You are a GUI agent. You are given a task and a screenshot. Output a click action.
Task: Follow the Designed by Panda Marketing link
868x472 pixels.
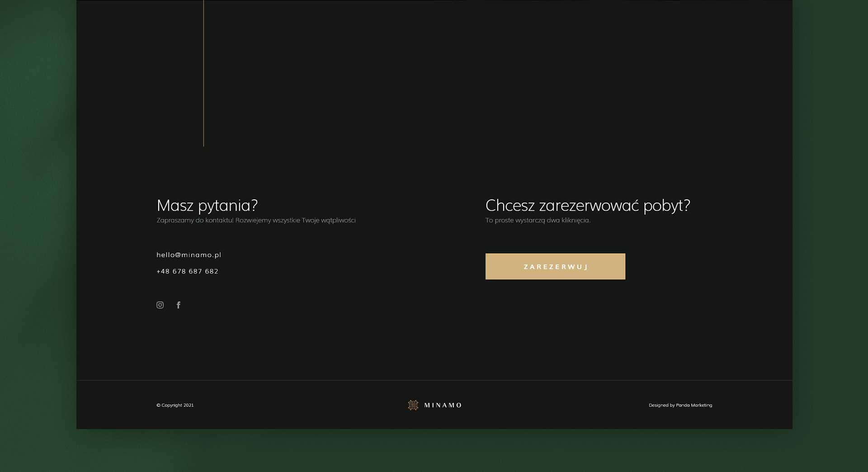point(680,405)
